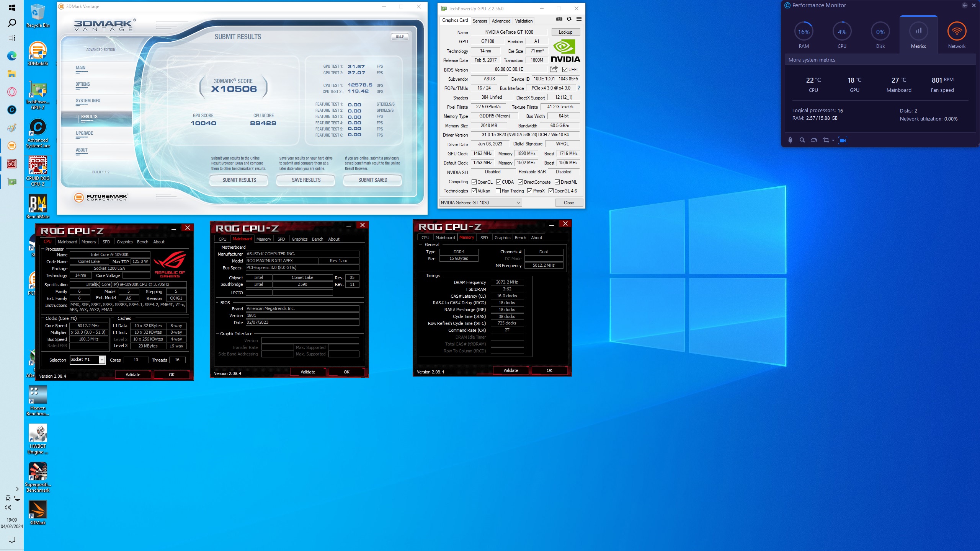Image resolution: width=980 pixels, height=551 pixels.
Task: Click the Opera GX taskbar icon
Action: coord(12,92)
